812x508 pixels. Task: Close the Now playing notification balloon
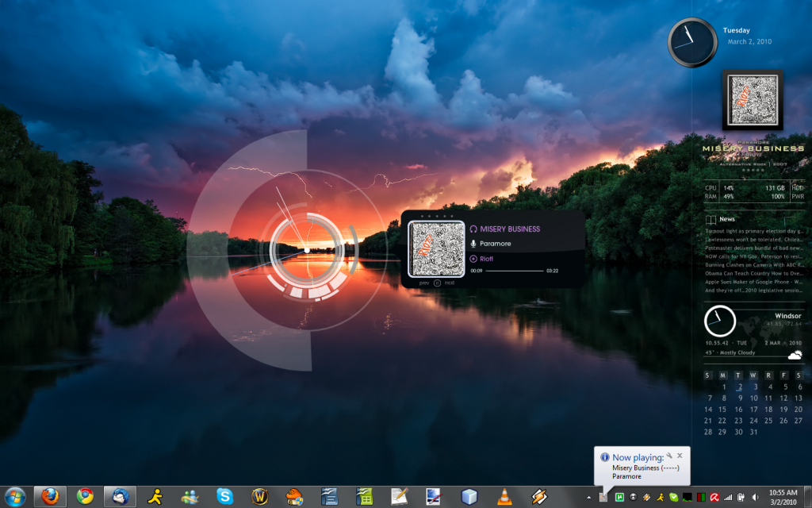[x=680, y=456]
